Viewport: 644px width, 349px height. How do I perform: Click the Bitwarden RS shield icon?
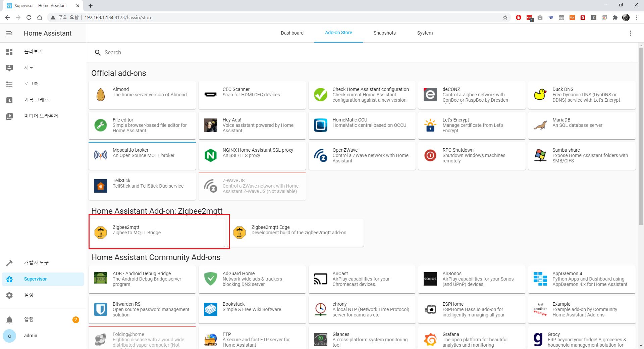tap(101, 309)
